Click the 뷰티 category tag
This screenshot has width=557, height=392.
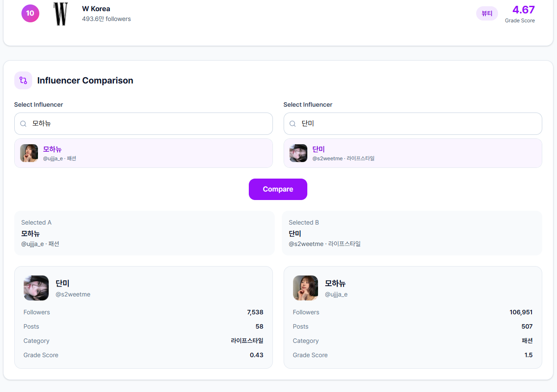pyautogui.click(x=487, y=13)
